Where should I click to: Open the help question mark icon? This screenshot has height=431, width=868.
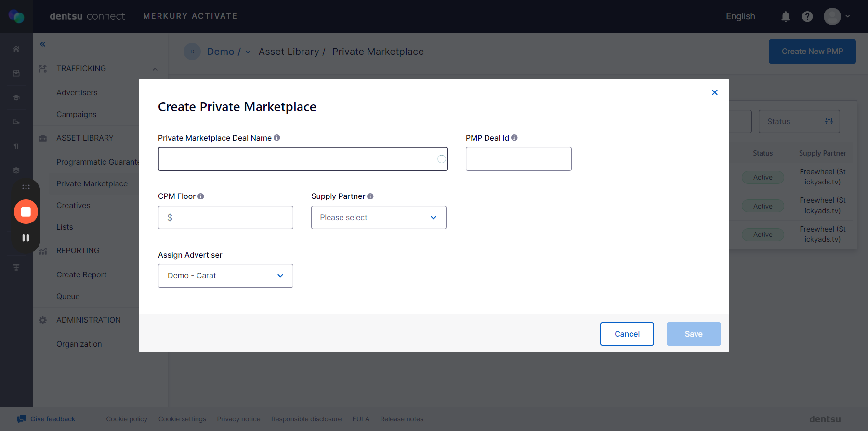pos(807,16)
